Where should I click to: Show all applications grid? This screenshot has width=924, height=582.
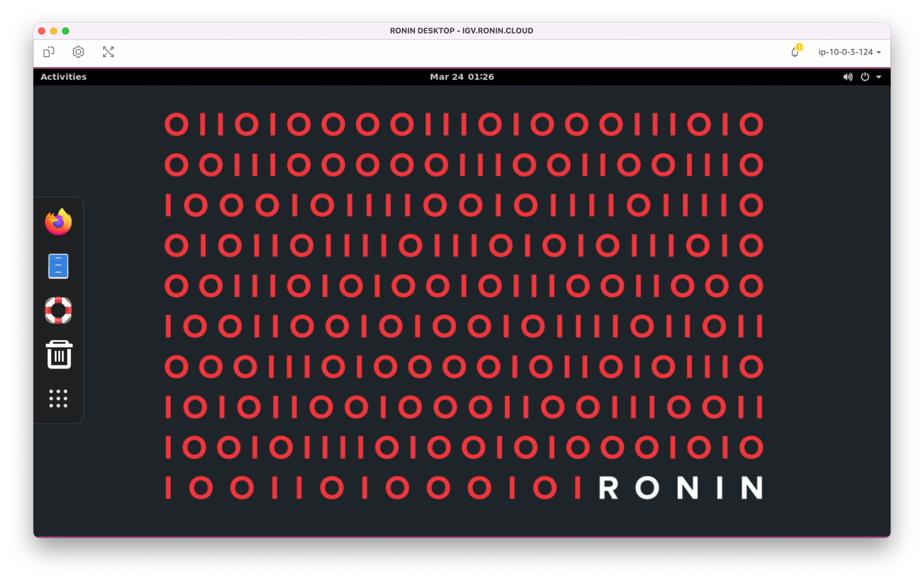[58, 398]
